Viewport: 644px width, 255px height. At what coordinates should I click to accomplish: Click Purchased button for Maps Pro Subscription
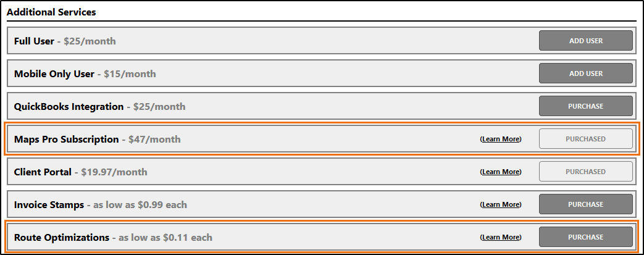tap(585, 140)
